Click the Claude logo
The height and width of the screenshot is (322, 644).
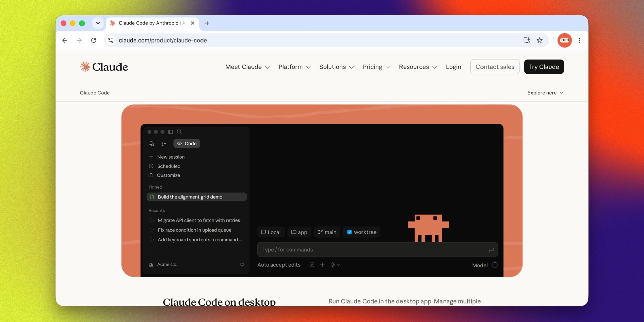104,67
